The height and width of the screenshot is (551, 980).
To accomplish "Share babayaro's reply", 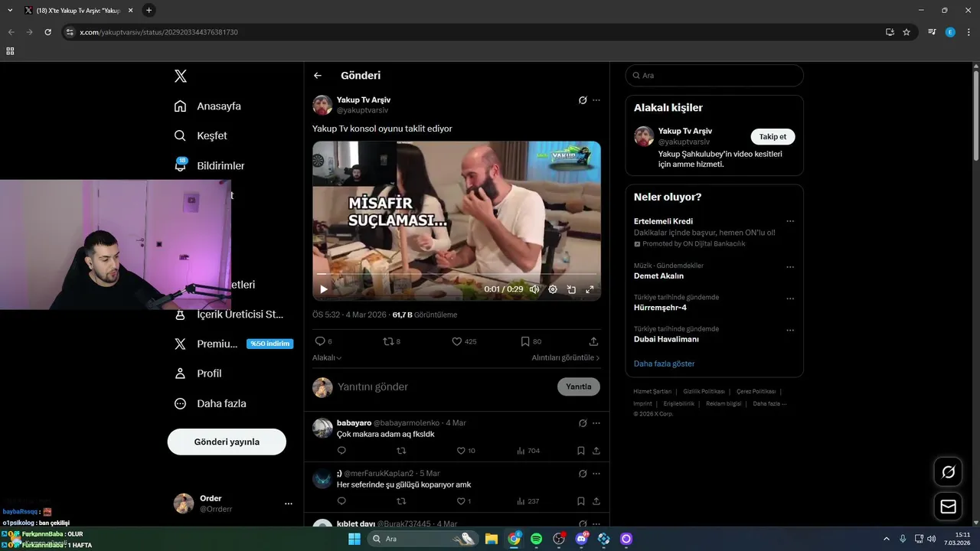I will [x=596, y=451].
